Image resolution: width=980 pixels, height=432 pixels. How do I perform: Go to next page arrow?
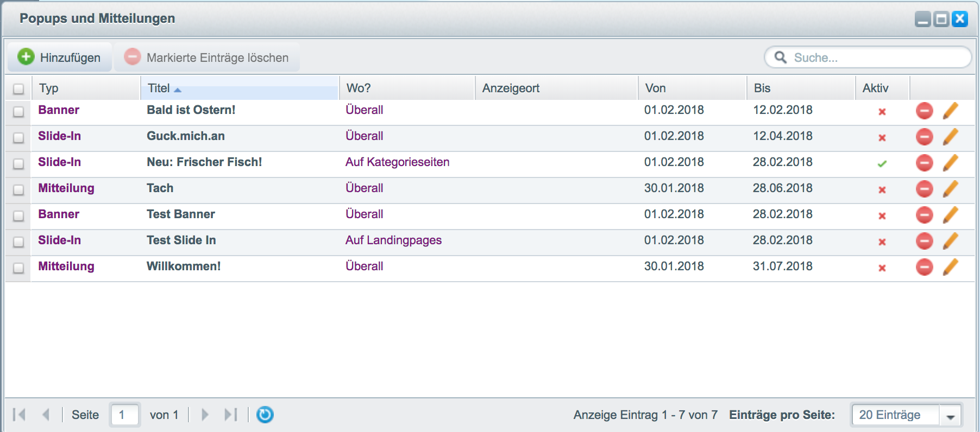click(x=205, y=415)
